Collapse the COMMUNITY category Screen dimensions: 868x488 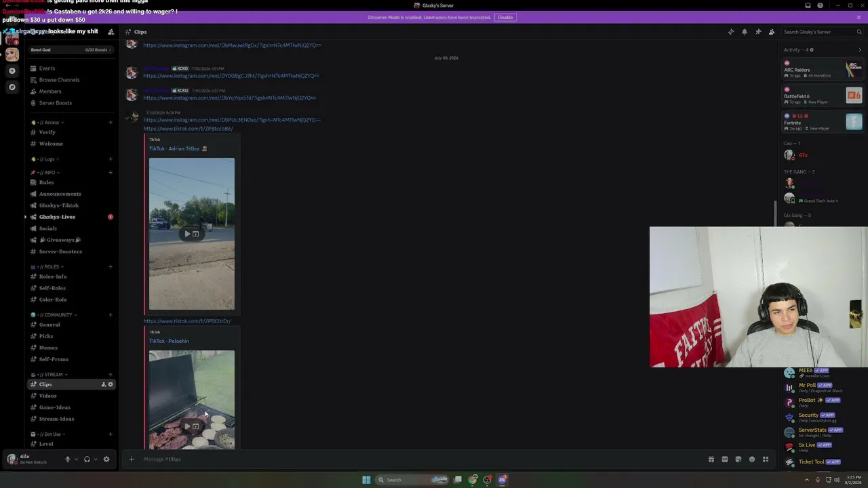pyautogui.click(x=54, y=314)
